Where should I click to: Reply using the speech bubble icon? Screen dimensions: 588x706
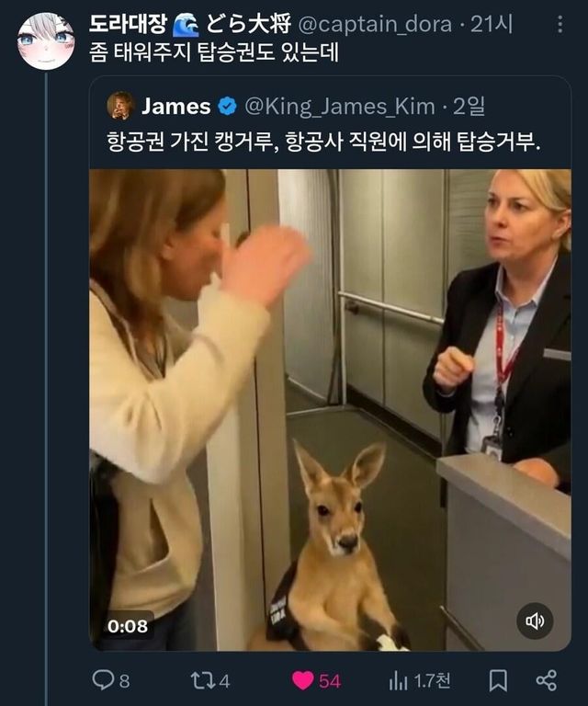[x=103, y=680]
